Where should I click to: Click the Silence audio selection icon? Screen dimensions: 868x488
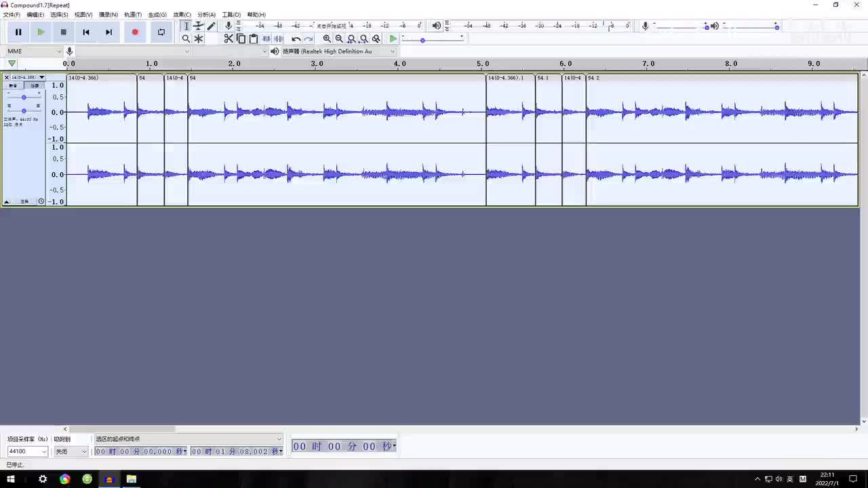pyautogui.click(x=278, y=39)
